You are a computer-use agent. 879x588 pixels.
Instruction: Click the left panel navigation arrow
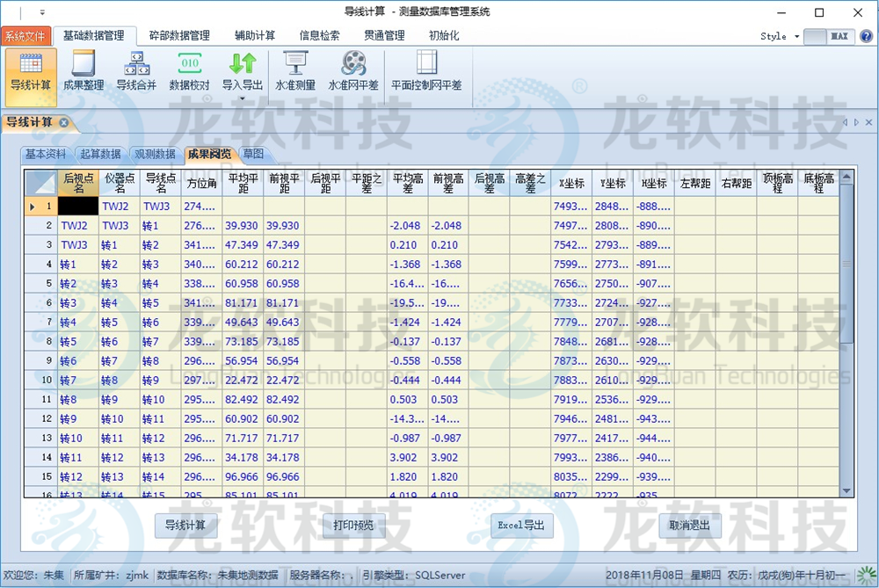pyautogui.click(x=846, y=122)
